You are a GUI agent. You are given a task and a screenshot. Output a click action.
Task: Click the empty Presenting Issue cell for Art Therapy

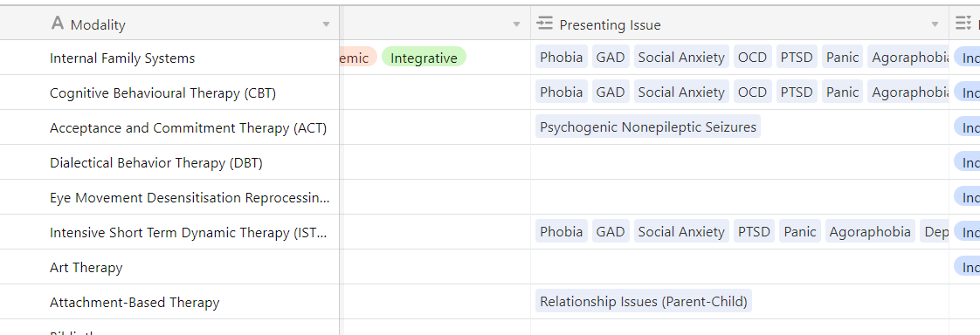740,267
